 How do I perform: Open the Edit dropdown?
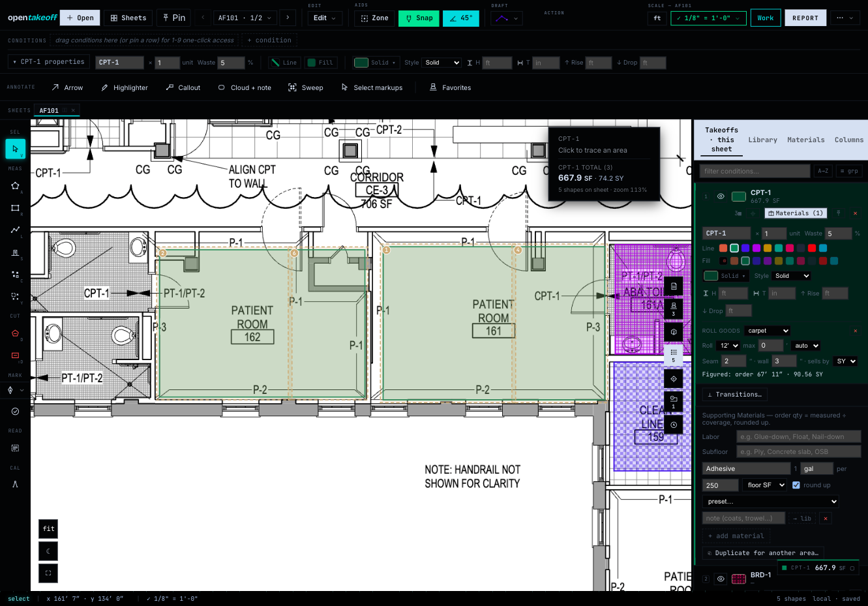coord(325,18)
